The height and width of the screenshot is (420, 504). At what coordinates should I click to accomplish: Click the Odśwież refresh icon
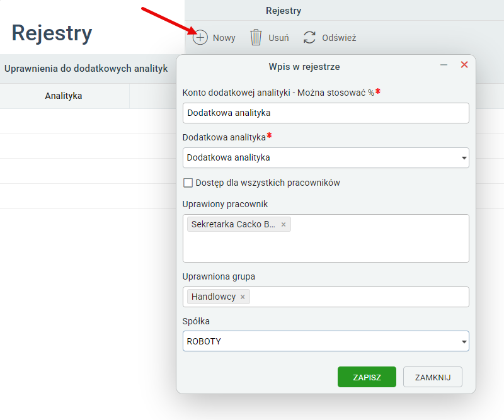309,38
